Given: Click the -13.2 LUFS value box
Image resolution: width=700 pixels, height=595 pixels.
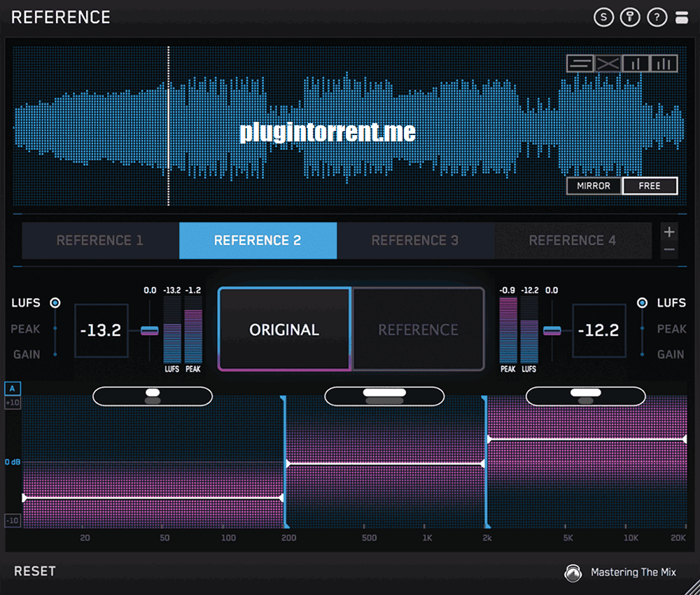Looking at the screenshot, I should [101, 330].
